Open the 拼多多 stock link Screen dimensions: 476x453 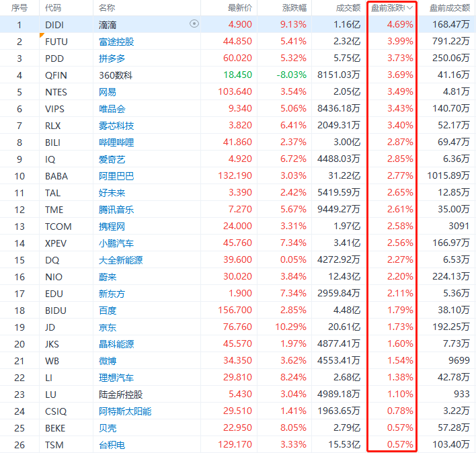(x=112, y=58)
